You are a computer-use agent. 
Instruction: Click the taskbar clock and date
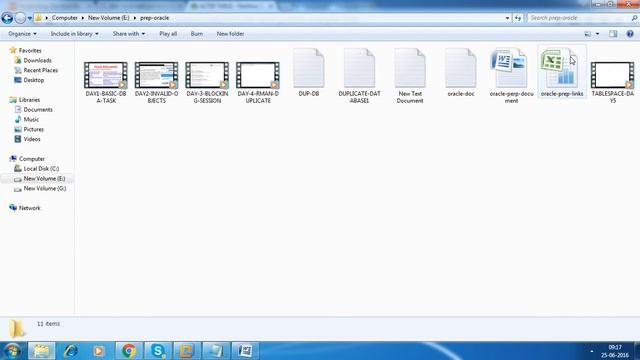click(615, 351)
